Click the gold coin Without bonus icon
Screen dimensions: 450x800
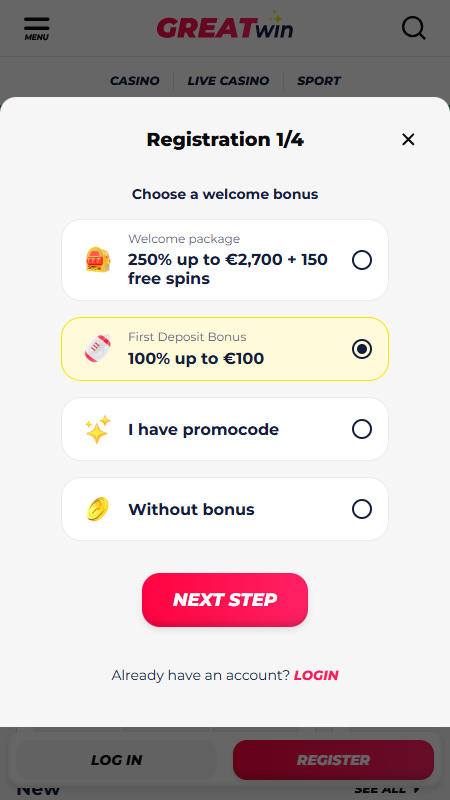[98, 509]
